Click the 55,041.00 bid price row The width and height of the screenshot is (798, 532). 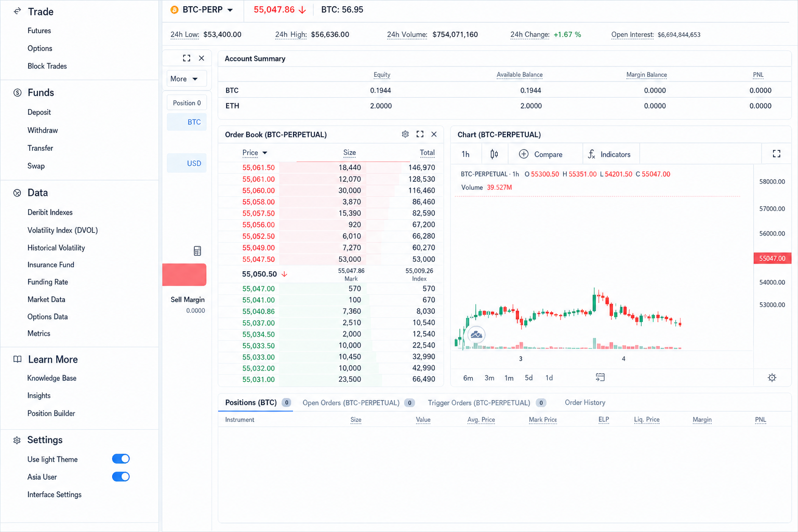(x=330, y=300)
